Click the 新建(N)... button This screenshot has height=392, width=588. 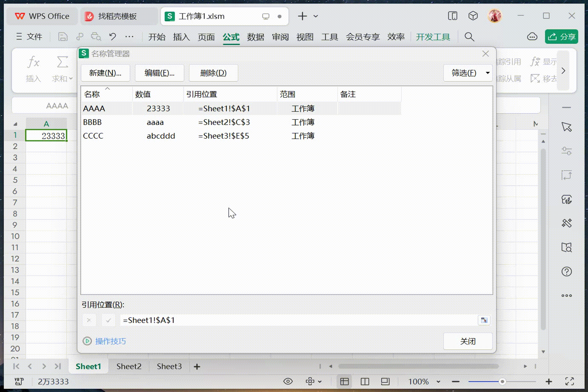coord(105,73)
